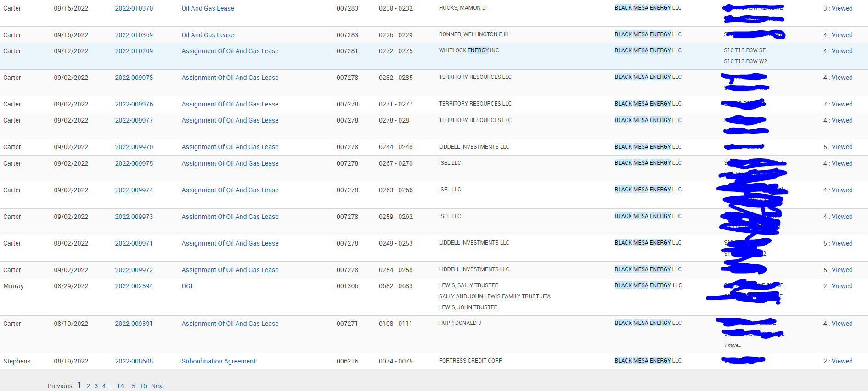Click the OGL document type link
The width and height of the screenshot is (868, 391).
tap(188, 286)
